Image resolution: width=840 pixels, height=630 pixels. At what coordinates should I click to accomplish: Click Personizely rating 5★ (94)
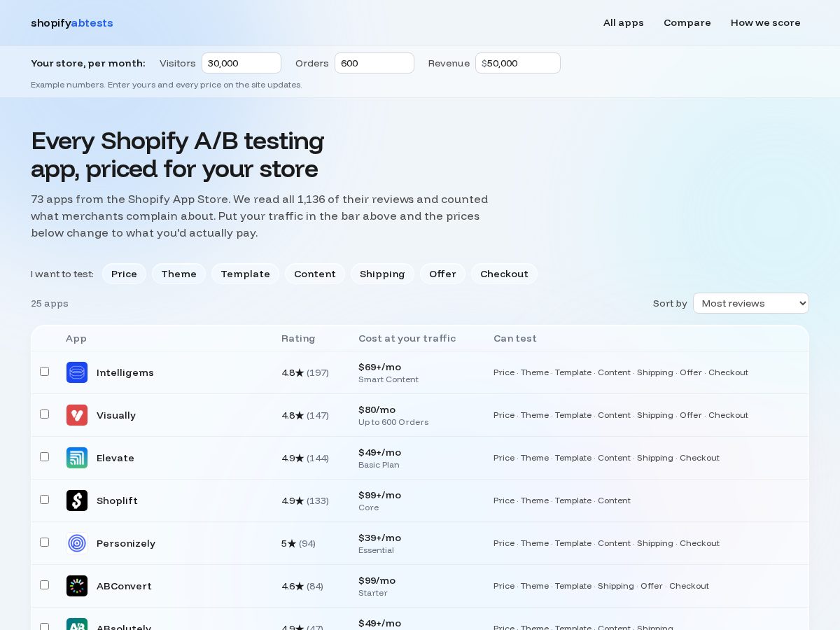coord(298,543)
